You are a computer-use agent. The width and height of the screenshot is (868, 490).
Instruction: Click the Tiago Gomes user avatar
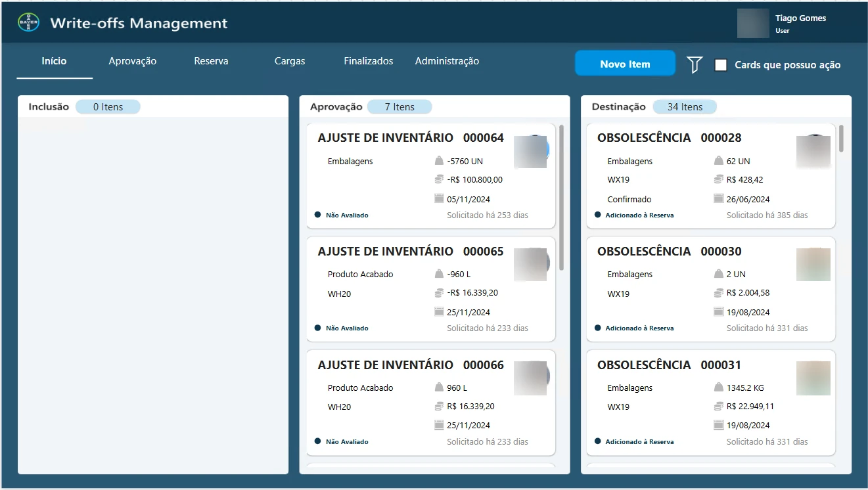[753, 23]
